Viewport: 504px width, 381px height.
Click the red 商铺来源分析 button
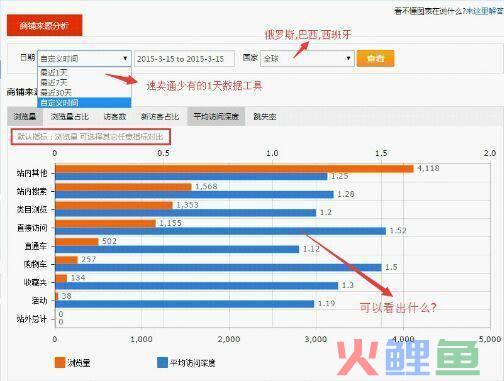(x=44, y=25)
